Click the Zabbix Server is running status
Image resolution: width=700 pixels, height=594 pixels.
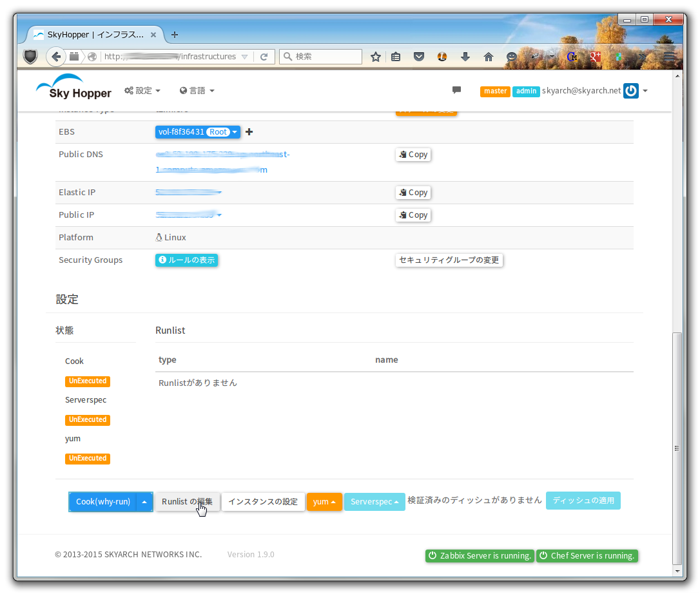[480, 555]
